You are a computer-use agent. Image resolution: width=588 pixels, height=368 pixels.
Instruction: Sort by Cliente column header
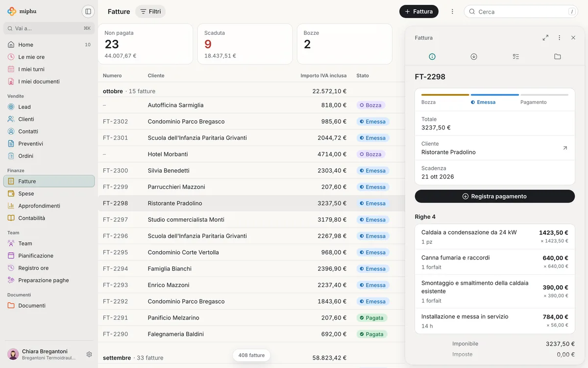click(x=156, y=76)
